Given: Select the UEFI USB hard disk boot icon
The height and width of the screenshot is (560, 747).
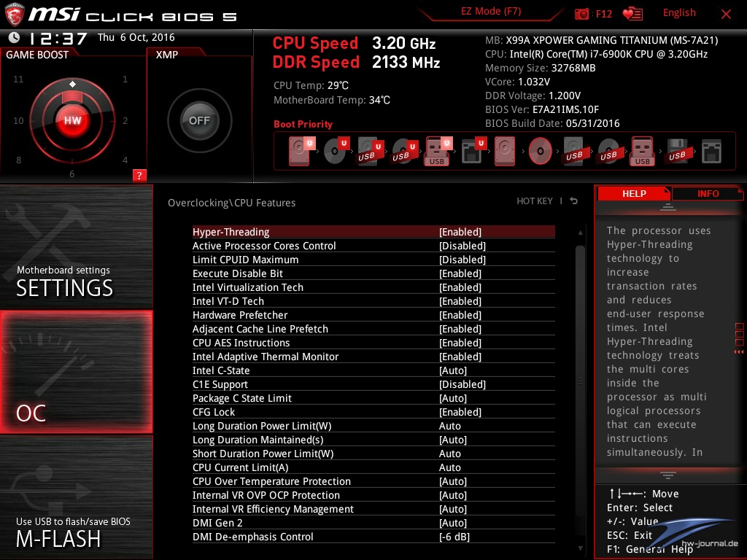Looking at the screenshot, I should point(370,151).
